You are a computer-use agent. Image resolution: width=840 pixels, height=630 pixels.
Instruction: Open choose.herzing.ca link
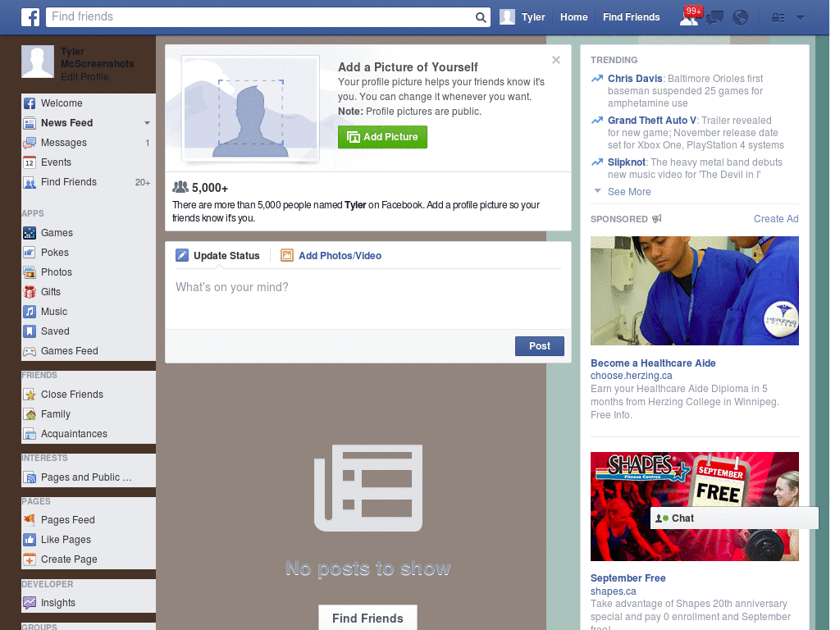[631, 376]
